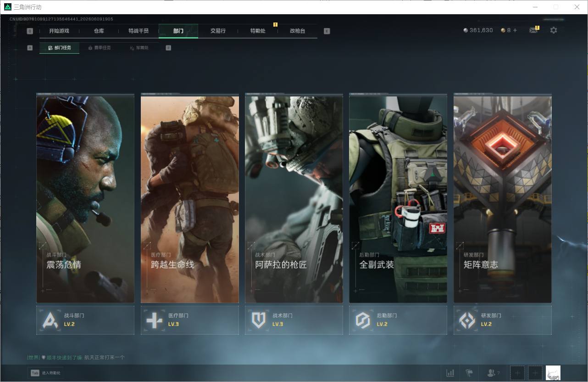Open the 震荡危情 combat department card

[85, 198]
